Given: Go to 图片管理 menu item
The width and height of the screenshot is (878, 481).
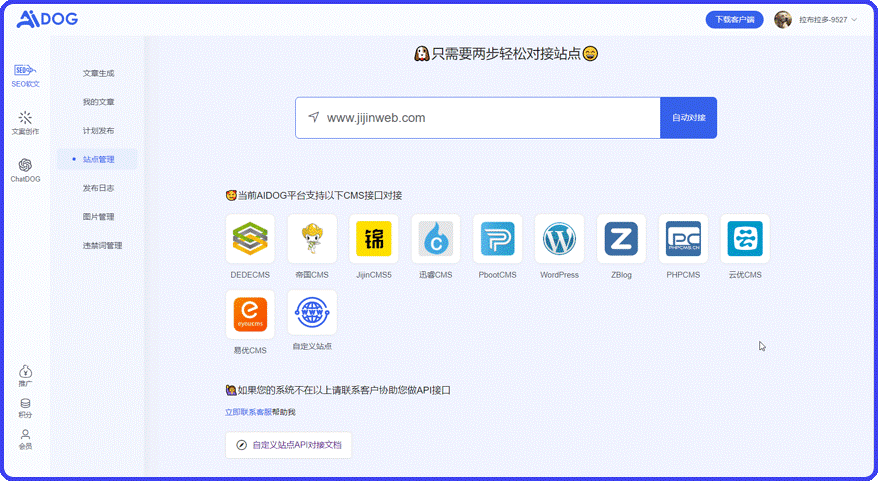Looking at the screenshot, I should (98, 217).
